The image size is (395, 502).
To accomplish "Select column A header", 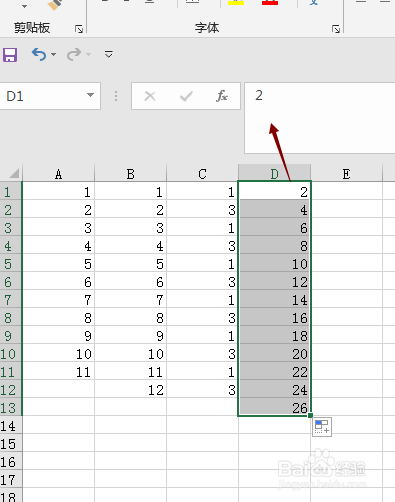I will [58, 174].
